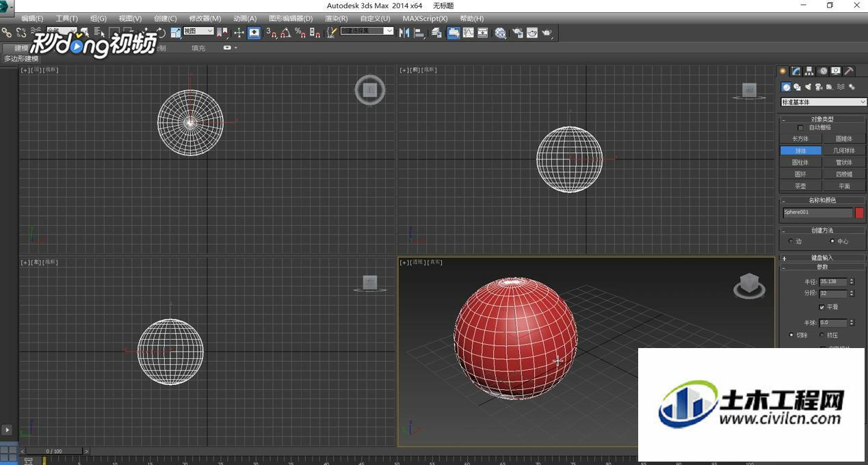Open the Render Setup icon
Image resolution: width=868 pixels, height=465 pixels.
click(x=516, y=32)
